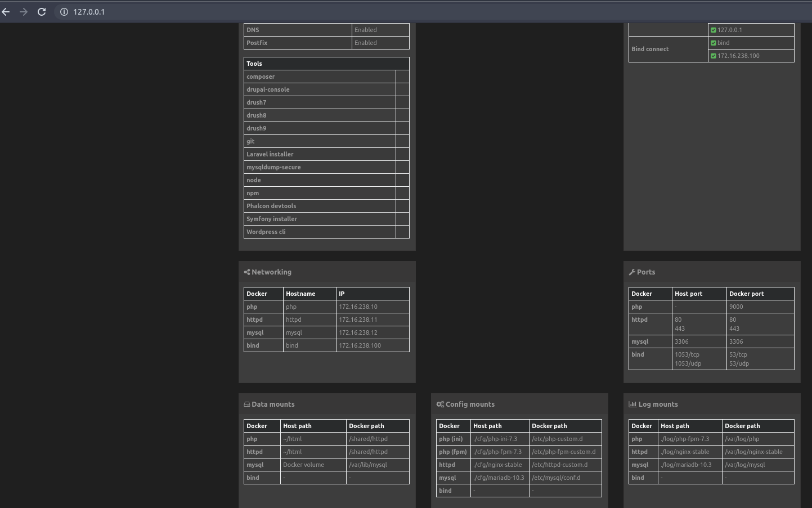Select IP address 172.16.238.12
The width and height of the screenshot is (812, 508).
[x=358, y=332]
